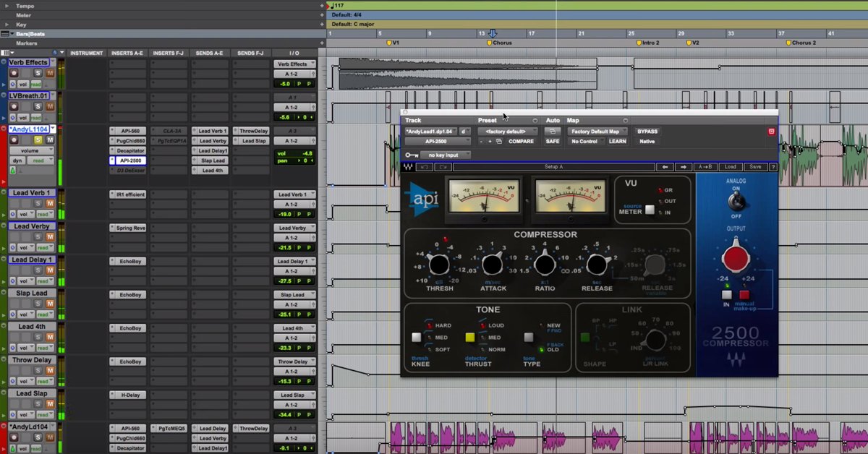Click the Waves Save button

point(755,167)
